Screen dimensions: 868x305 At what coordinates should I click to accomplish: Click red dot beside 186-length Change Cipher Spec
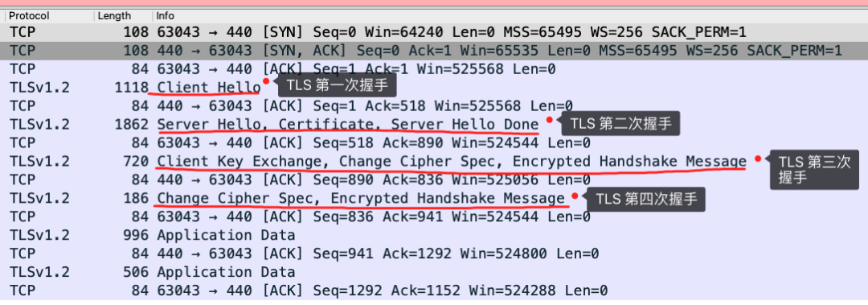click(x=575, y=196)
